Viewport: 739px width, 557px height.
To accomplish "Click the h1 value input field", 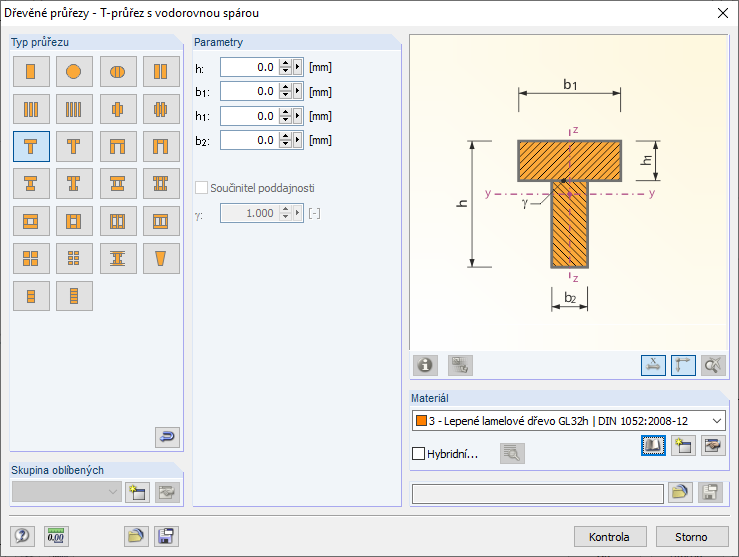I will (x=250, y=116).
